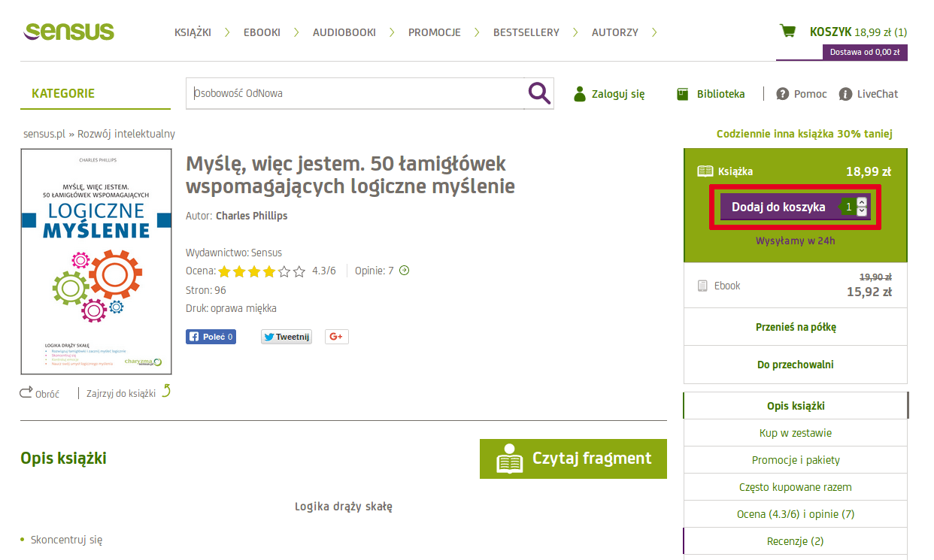Select the Często kupowane razem tab

[796, 487]
